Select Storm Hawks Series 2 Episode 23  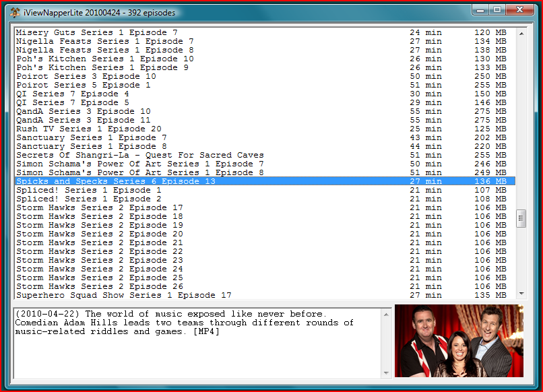pyautogui.click(x=265, y=261)
